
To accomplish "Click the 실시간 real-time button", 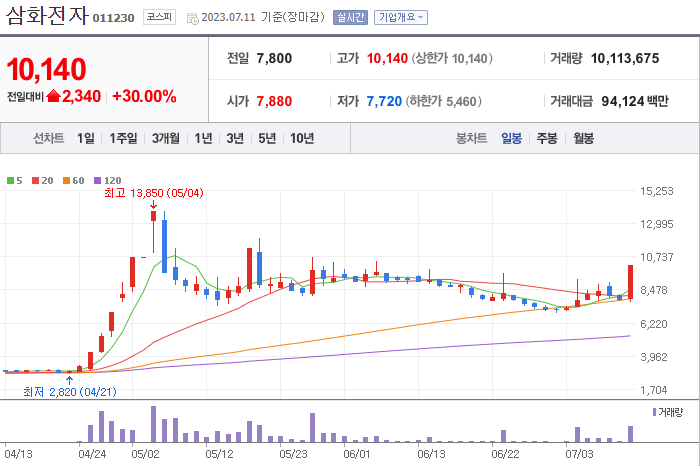I will coord(350,17).
